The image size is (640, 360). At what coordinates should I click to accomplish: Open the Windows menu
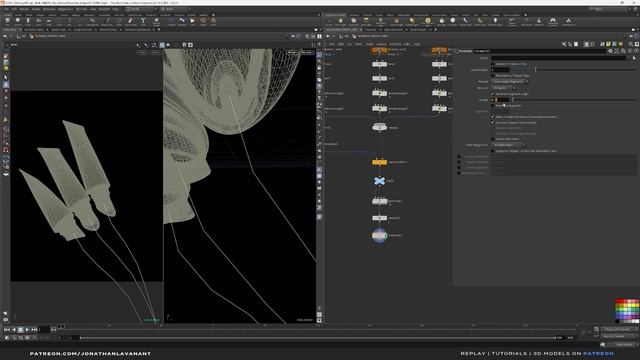(x=49, y=9)
